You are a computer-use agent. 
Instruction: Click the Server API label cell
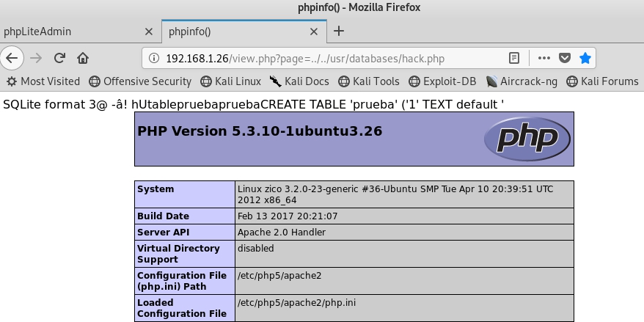pos(185,232)
